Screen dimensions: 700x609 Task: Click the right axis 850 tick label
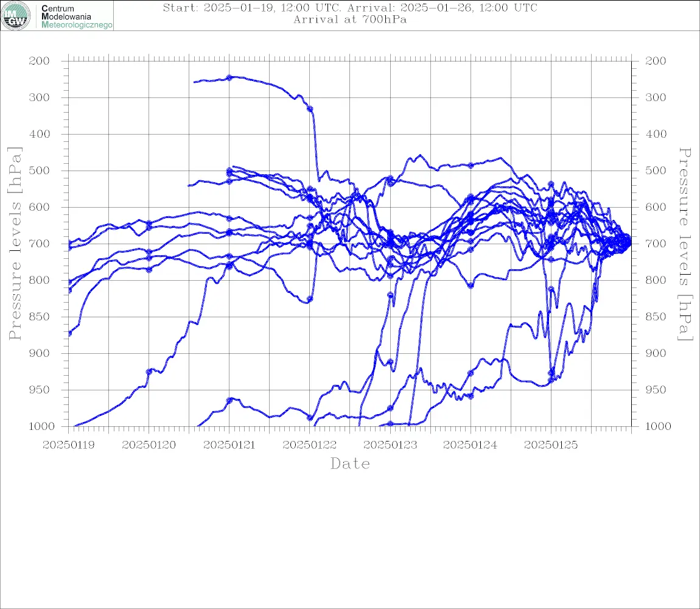[656, 317]
